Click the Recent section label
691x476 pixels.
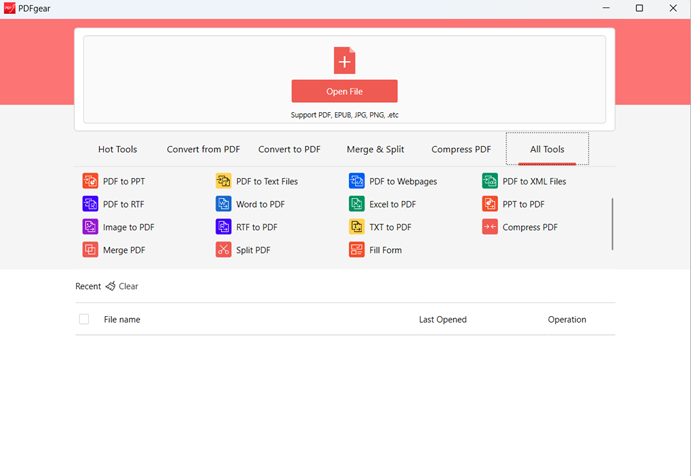click(88, 286)
